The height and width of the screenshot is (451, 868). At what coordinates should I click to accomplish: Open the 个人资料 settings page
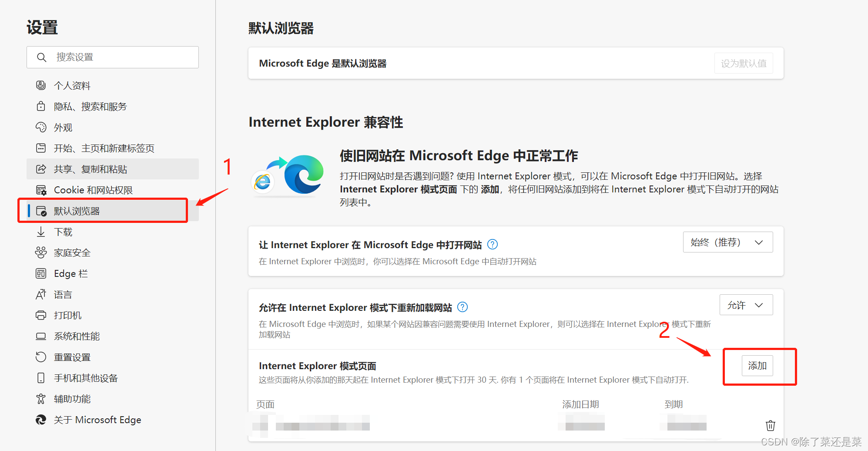click(x=113, y=85)
